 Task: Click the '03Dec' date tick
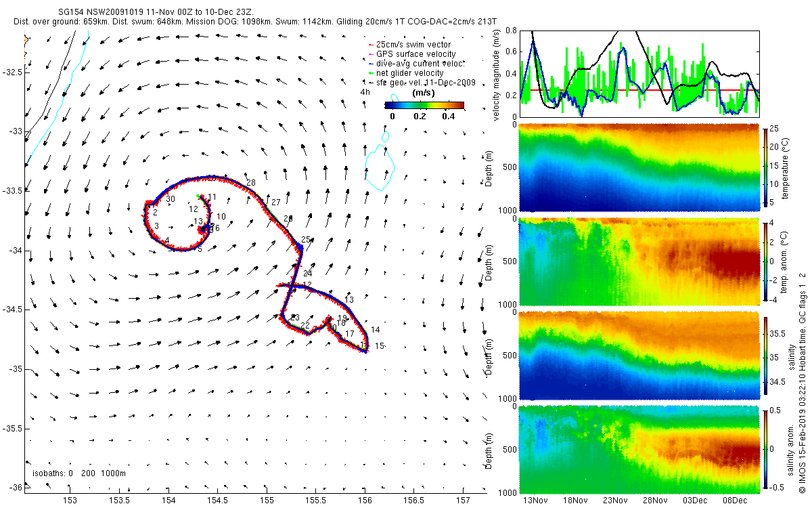coord(695,501)
